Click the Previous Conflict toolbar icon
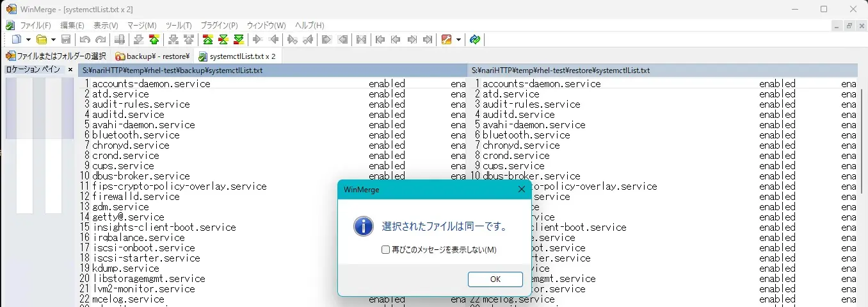 (x=188, y=40)
